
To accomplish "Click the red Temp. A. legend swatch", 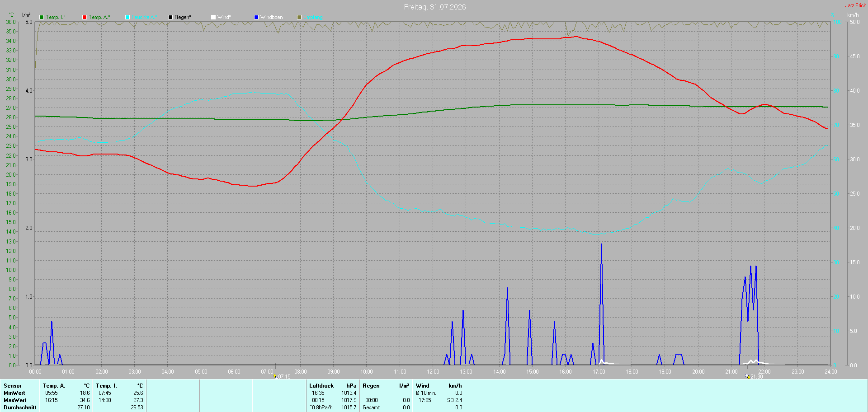I will click(x=85, y=17).
